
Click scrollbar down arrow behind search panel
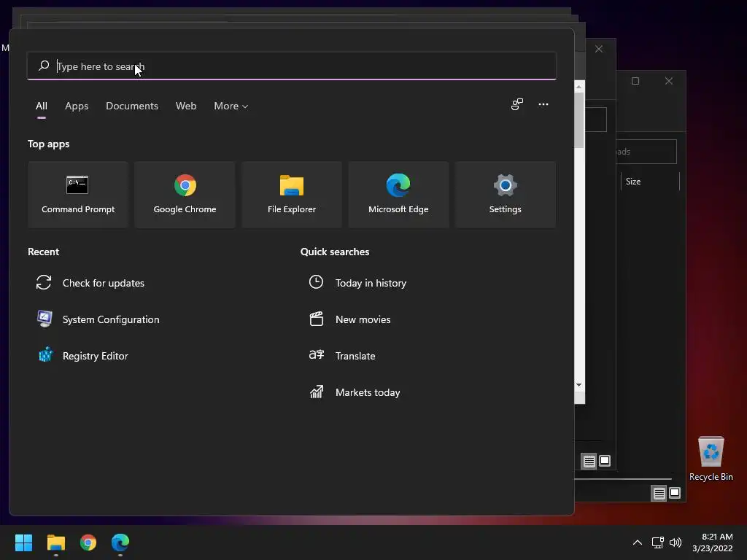[578, 385]
